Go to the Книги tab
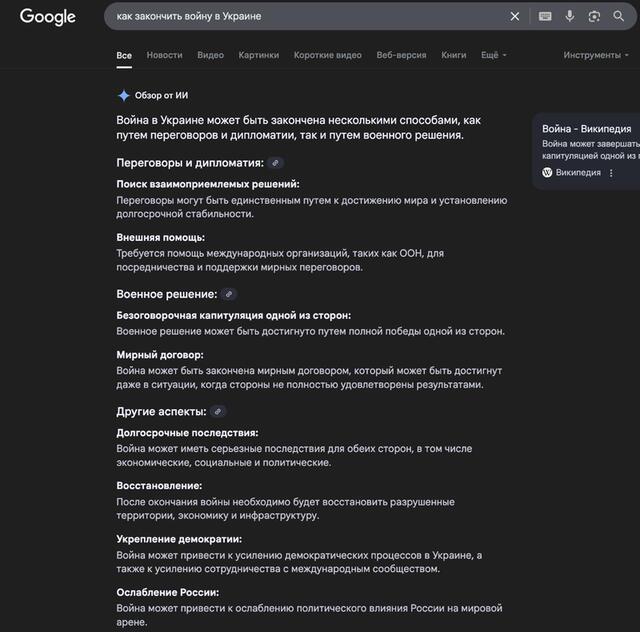This screenshot has width=640, height=632. (x=454, y=55)
